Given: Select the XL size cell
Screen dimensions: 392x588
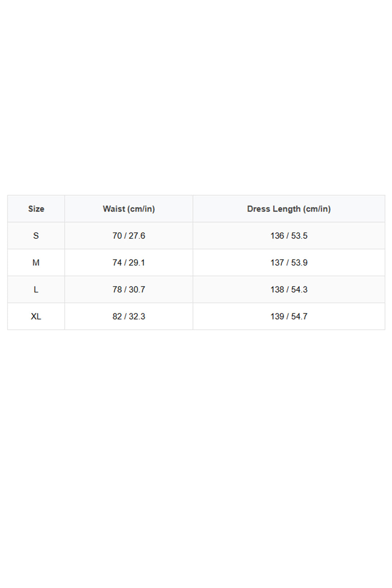Looking at the screenshot, I should pyautogui.click(x=36, y=316).
